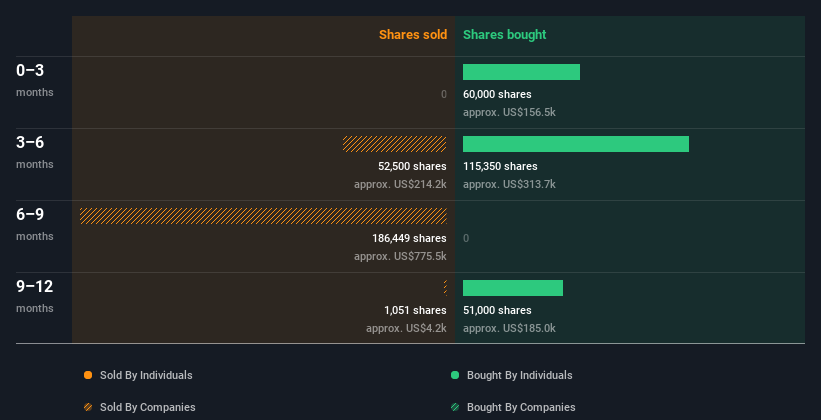Select the Shares bought column header
The height and width of the screenshot is (420, 821).
505,35
